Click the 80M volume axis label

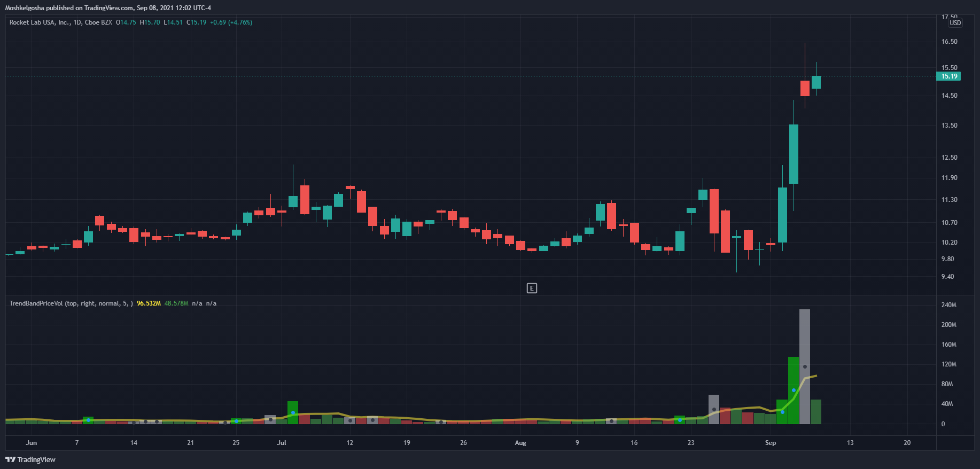pos(947,384)
